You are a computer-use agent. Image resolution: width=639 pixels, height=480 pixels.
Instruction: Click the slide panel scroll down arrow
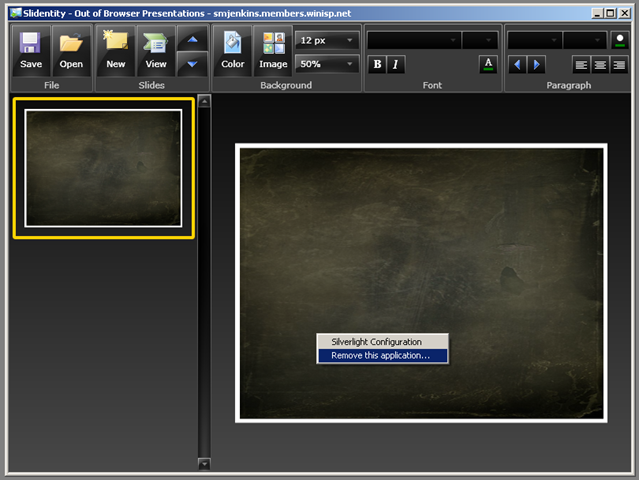[204, 464]
